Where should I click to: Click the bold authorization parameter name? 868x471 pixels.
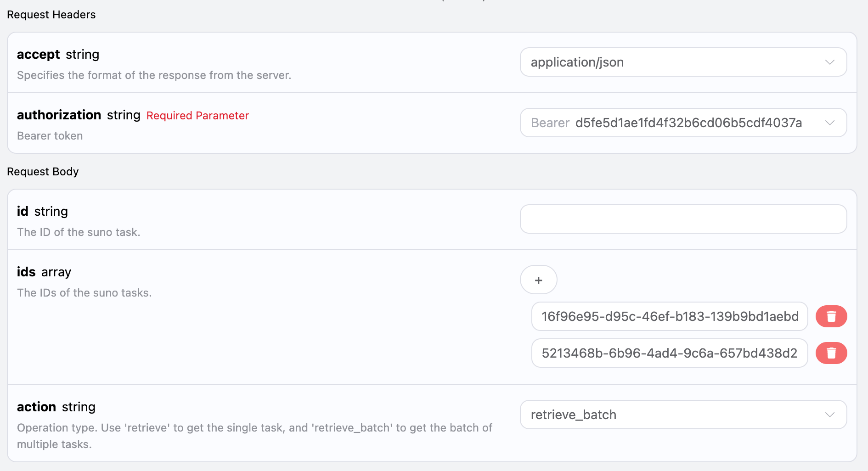pos(59,115)
